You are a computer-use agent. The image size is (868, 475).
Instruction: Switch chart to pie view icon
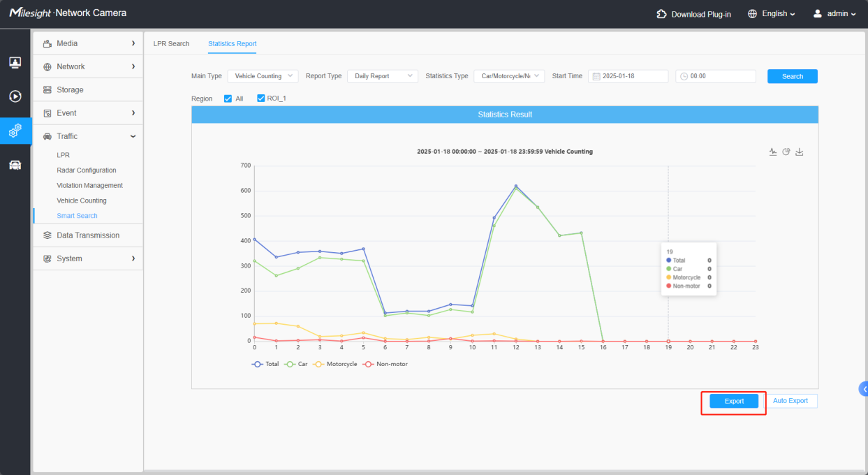[x=786, y=152]
